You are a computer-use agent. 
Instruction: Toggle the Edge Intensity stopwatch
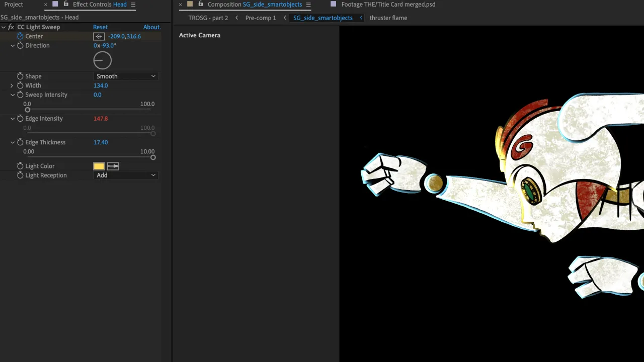(x=20, y=119)
